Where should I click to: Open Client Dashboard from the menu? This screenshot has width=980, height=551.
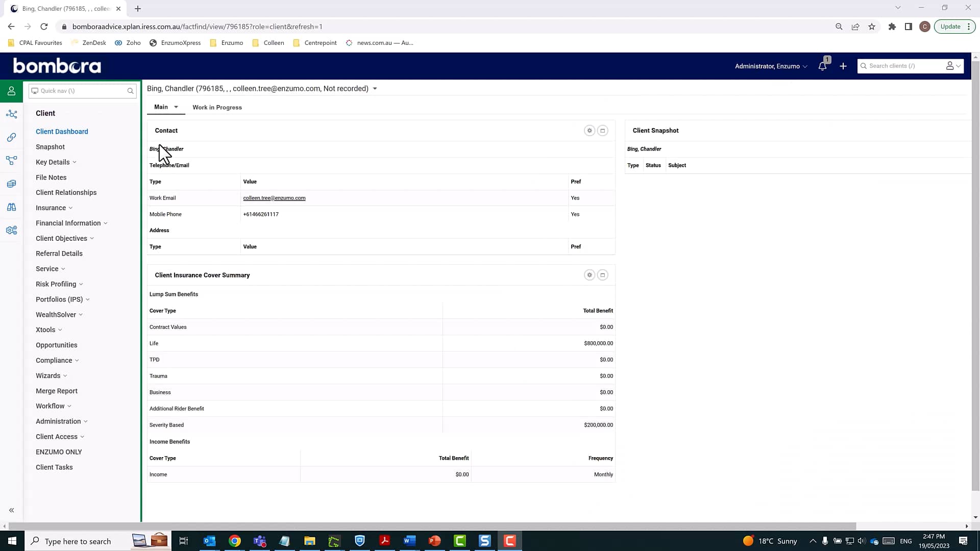(x=62, y=132)
